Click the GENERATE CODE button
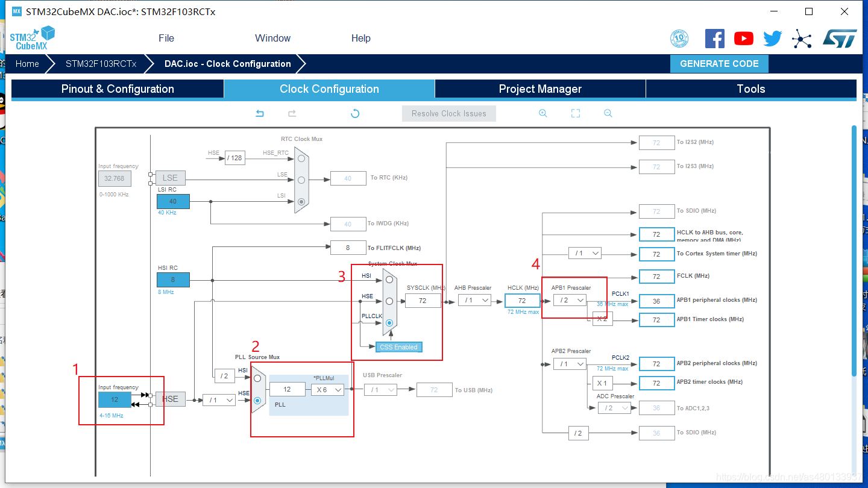The width and height of the screenshot is (868, 488). 719,64
